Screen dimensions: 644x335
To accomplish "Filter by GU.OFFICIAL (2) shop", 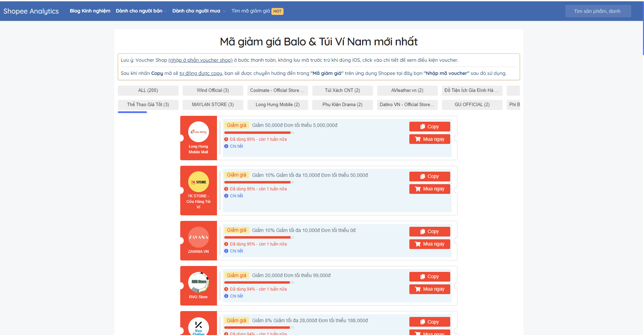I will [472, 105].
